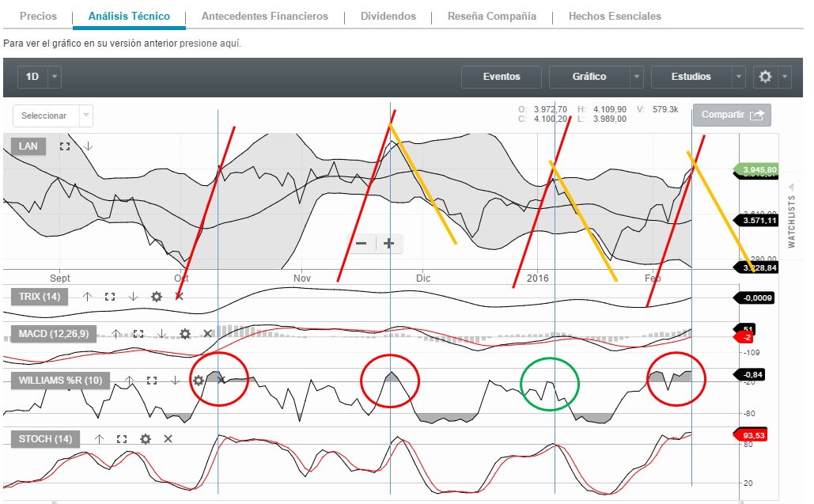Move the LAN panel down
This screenshot has width=814, height=504.
pyautogui.click(x=89, y=146)
